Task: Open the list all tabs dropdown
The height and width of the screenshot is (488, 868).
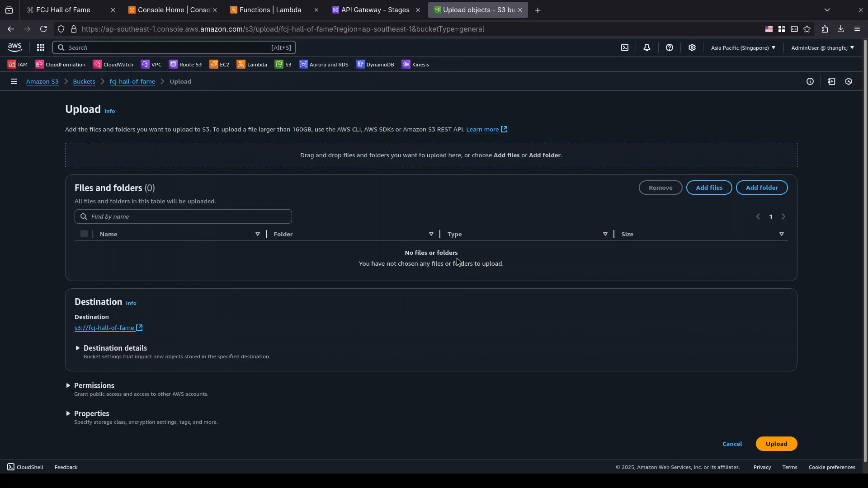Action: tap(827, 9)
